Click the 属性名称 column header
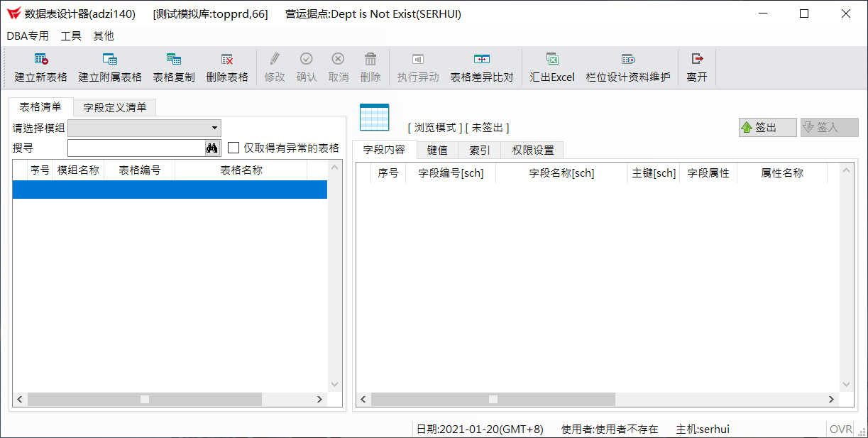Screen dimensions: 868x438 tap(782, 173)
